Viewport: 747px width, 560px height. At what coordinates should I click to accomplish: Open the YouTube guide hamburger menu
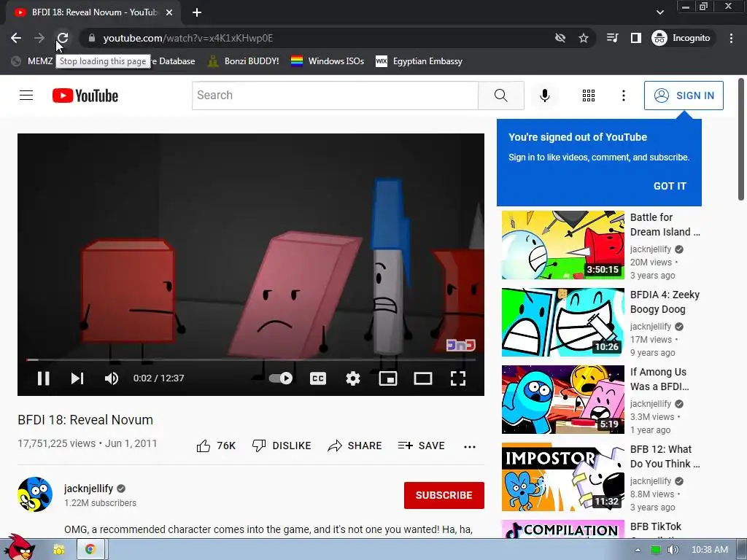[26, 96]
